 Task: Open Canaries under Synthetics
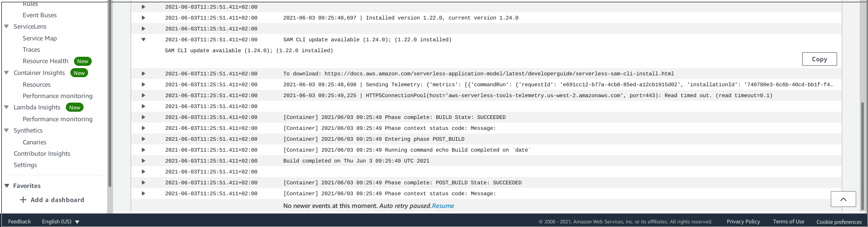click(x=35, y=142)
